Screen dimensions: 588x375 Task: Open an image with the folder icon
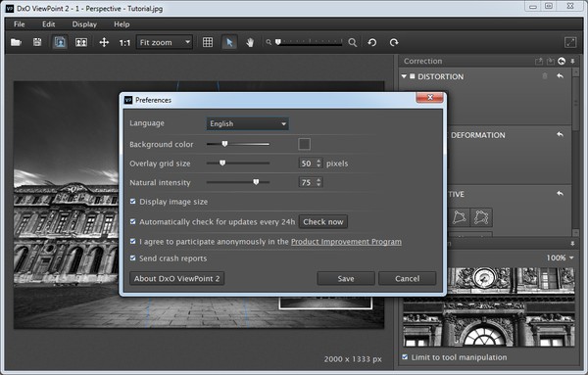[16, 42]
